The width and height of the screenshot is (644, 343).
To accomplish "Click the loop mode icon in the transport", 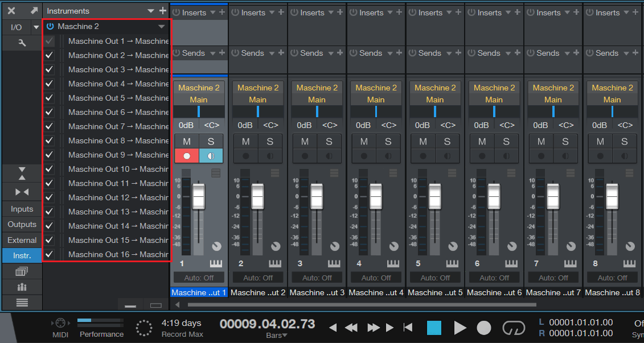I will (x=512, y=328).
